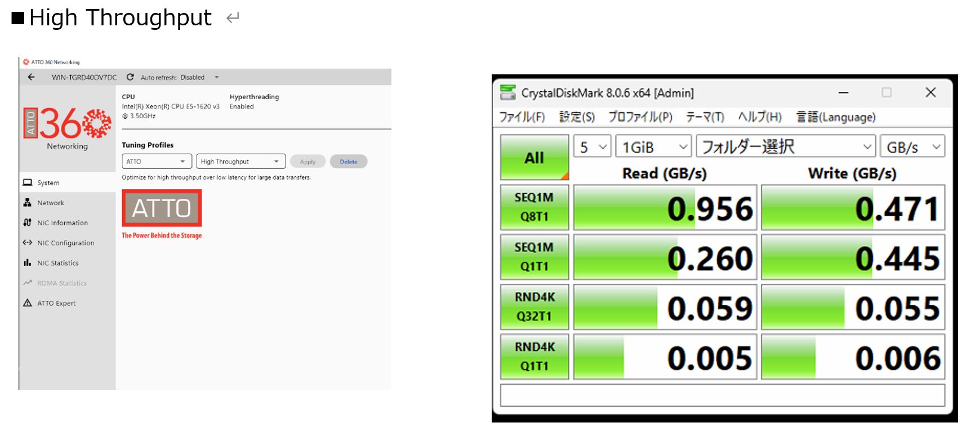Open the test count dropdown showing 5
The width and height of the screenshot is (980, 427).
[592, 146]
